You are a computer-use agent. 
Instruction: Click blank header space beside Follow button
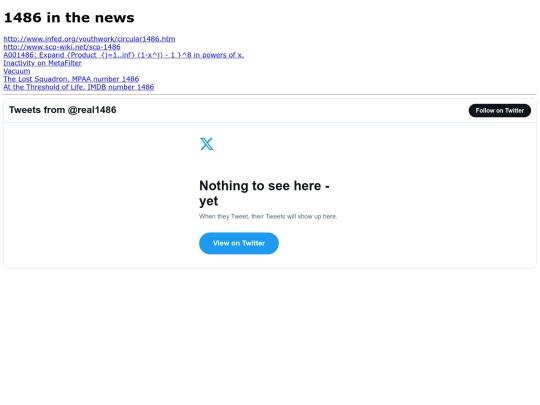click(293, 110)
